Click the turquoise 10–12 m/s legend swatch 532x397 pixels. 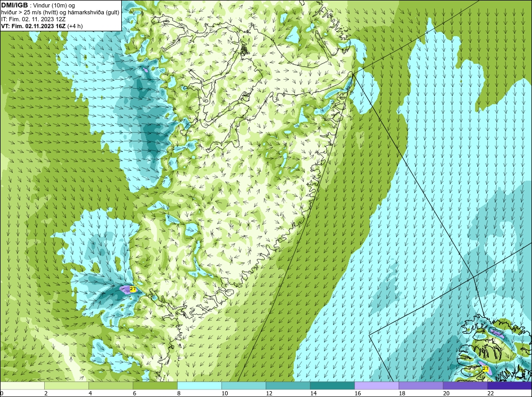click(x=244, y=385)
